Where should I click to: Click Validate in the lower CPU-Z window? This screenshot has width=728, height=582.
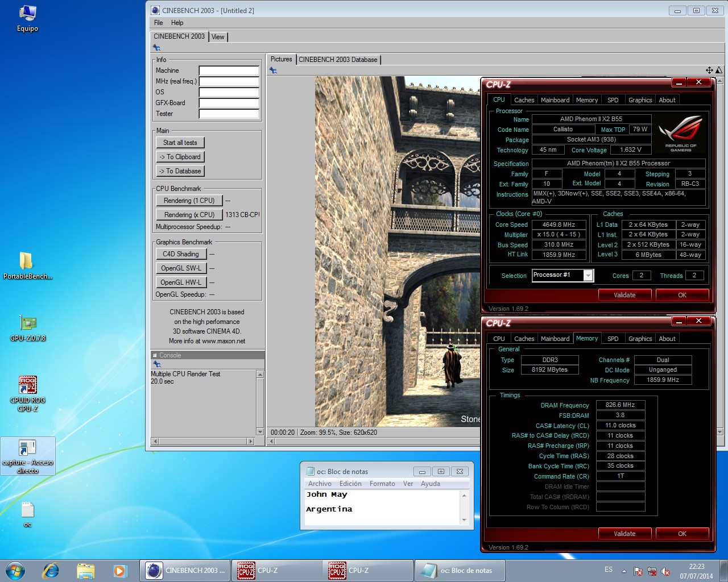624,534
